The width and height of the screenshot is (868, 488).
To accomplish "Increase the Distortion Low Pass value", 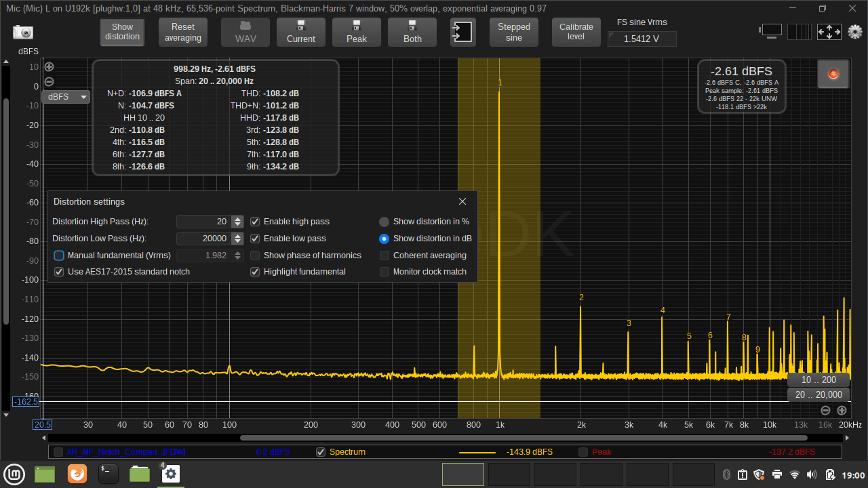I will [237, 235].
